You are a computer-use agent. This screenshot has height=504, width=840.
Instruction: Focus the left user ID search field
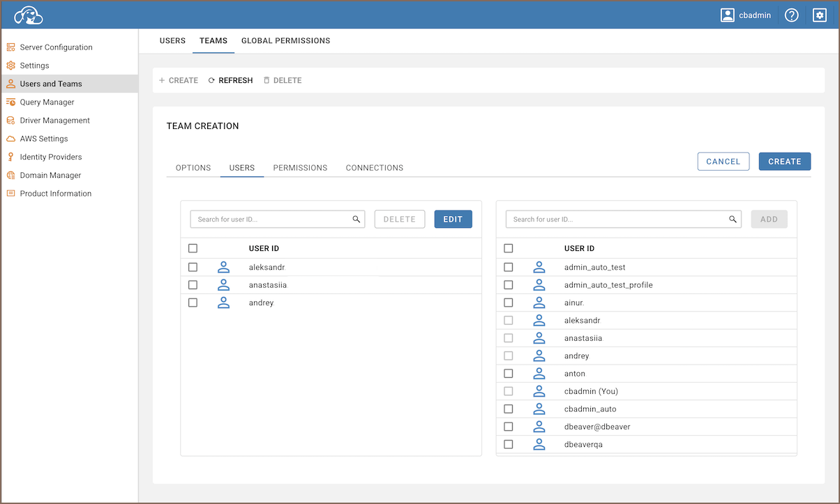pyautogui.click(x=272, y=220)
